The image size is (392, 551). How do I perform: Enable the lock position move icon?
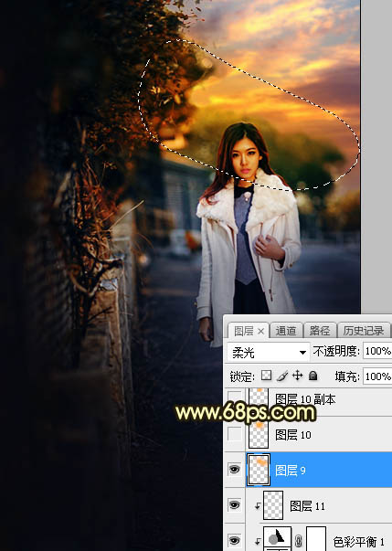click(x=298, y=376)
